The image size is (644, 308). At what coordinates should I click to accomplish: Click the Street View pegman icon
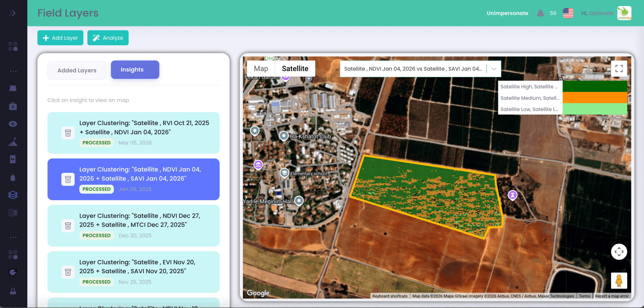[x=619, y=281]
